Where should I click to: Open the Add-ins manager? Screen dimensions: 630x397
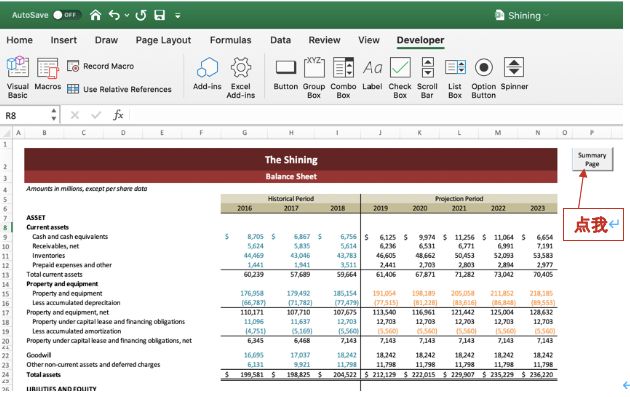click(207, 74)
